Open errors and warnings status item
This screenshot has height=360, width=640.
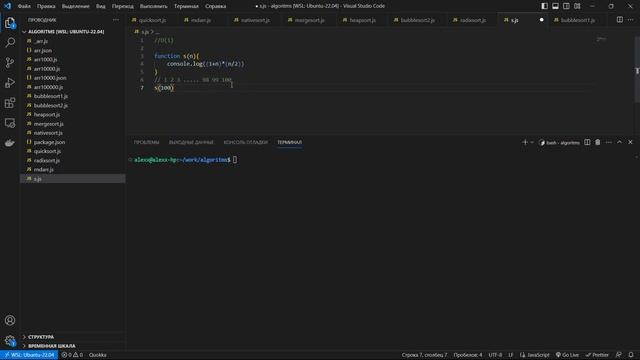pyautogui.click(x=72, y=355)
